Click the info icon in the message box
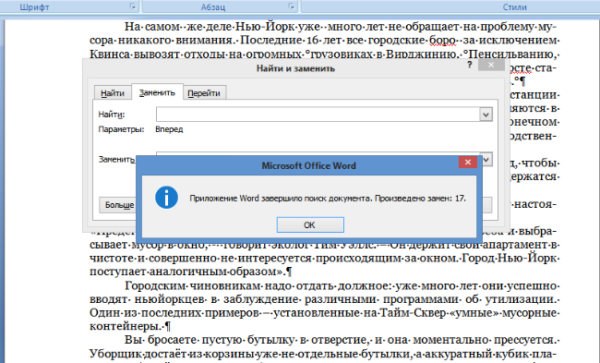 (166, 198)
